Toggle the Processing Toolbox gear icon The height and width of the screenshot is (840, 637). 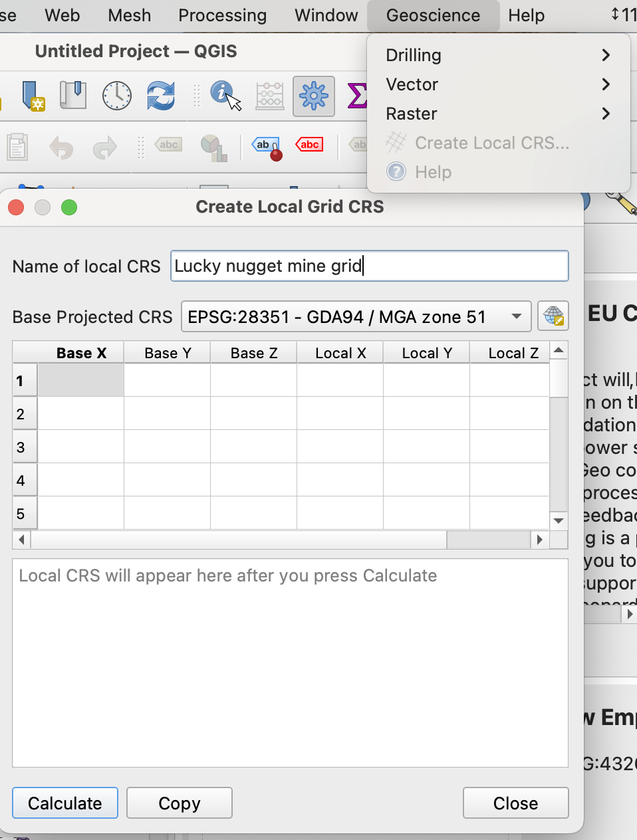(313, 96)
